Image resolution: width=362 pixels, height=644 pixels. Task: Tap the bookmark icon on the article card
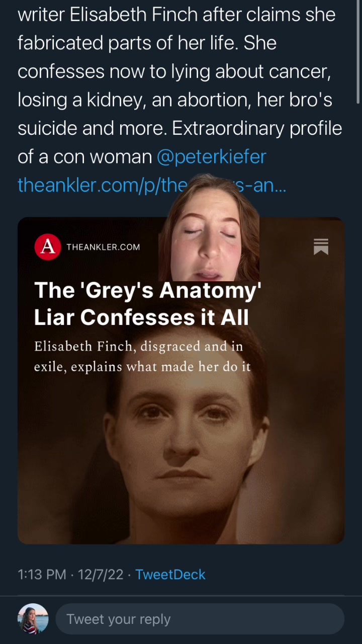321,247
